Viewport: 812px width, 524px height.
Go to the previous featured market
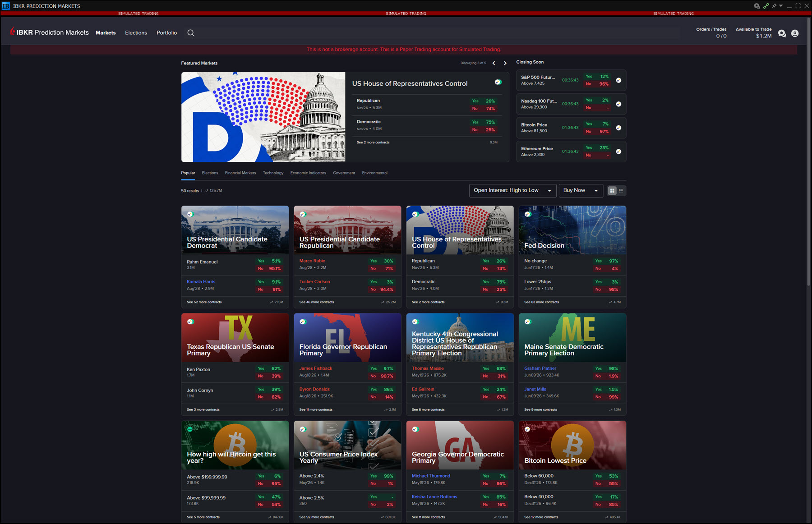tap(494, 63)
